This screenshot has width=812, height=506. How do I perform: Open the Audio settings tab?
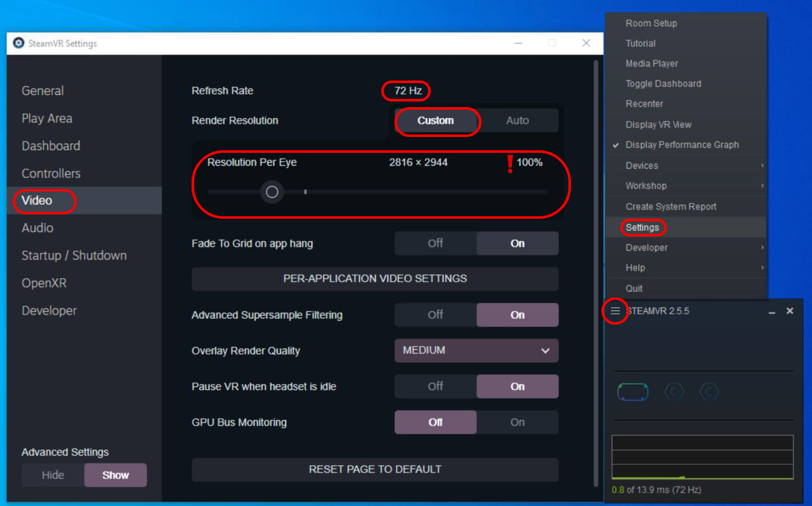84,228
